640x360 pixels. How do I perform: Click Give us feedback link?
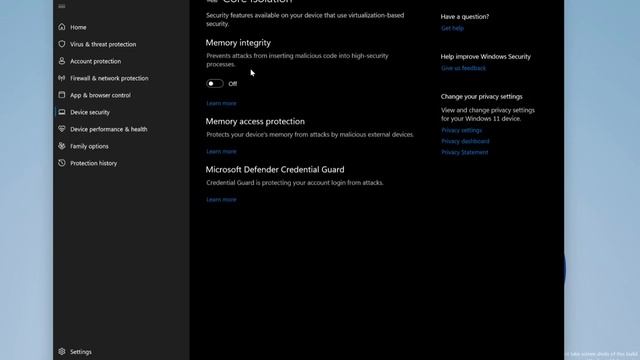pyautogui.click(x=463, y=68)
